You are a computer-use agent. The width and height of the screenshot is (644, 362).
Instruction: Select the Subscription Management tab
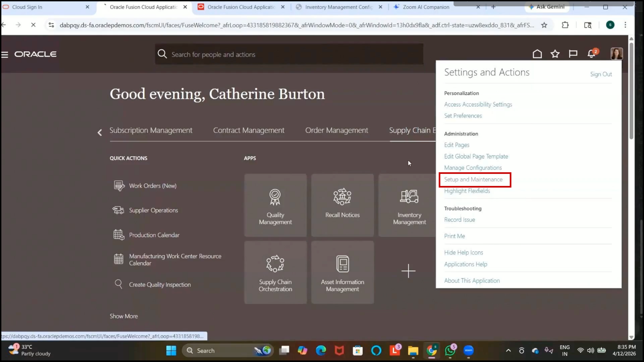pos(151,130)
